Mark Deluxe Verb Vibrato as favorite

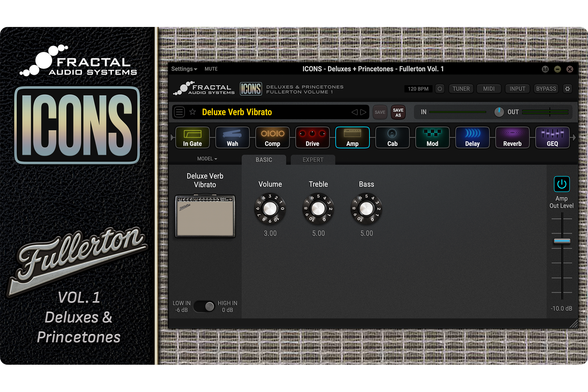tap(193, 112)
